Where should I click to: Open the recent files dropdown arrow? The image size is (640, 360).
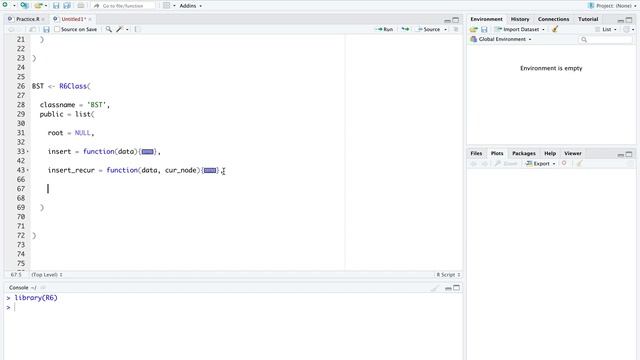(46, 6)
